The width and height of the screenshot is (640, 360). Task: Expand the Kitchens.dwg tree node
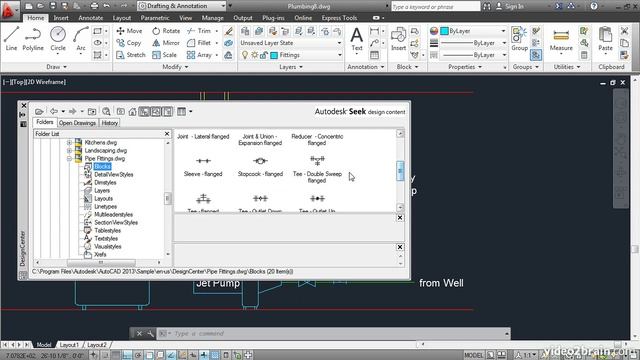tap(69, 142)
